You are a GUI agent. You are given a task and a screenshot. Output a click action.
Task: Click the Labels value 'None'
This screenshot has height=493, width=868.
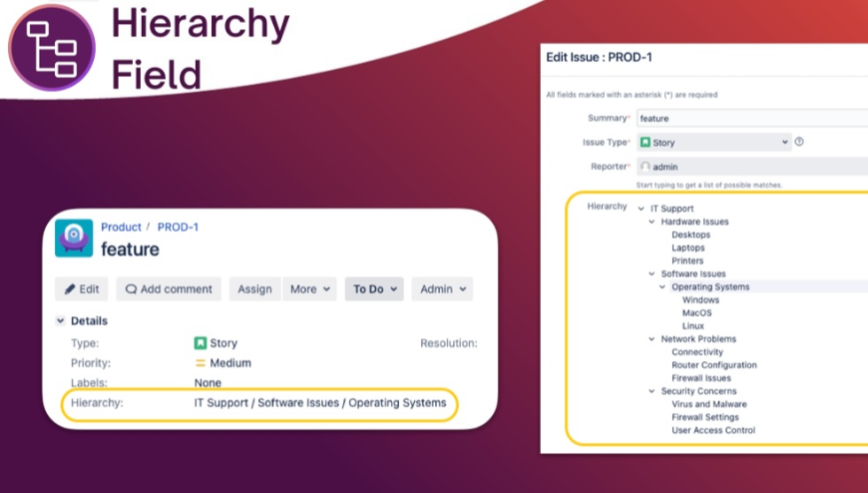[x=208, y=383]
